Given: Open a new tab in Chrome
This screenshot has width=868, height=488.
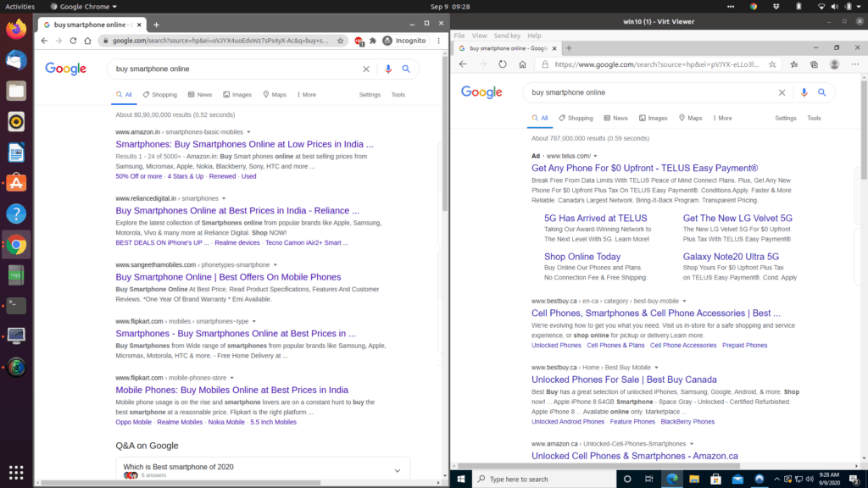Looking at the screenshot, I should (x=156, y=25).
